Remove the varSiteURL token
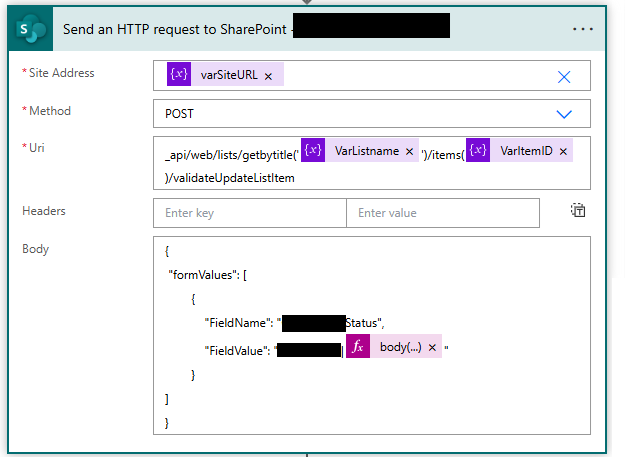Screen dimensions: 625x457 point(268,77)
